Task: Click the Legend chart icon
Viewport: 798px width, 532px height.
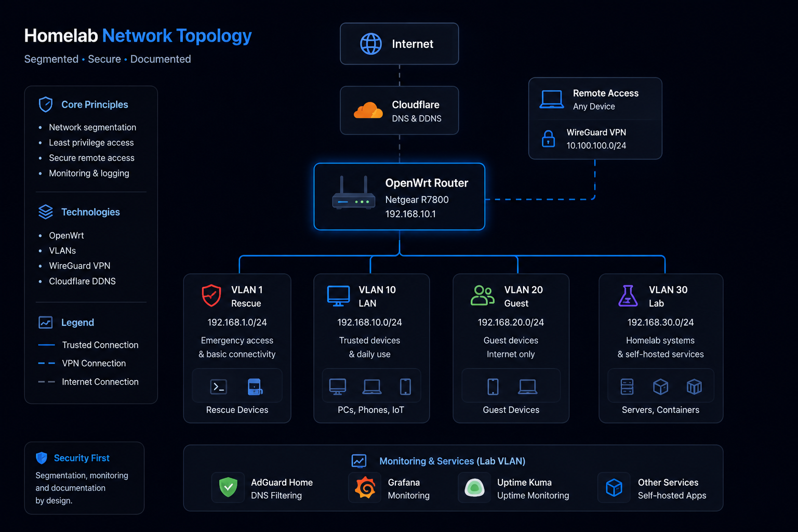Action: click(46, 323)
